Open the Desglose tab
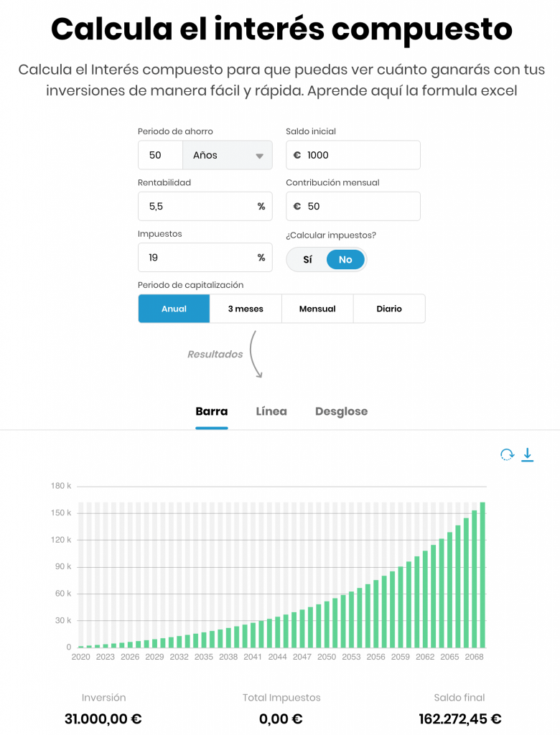Screen dimensions: 560x735 (x=342, y=411)
